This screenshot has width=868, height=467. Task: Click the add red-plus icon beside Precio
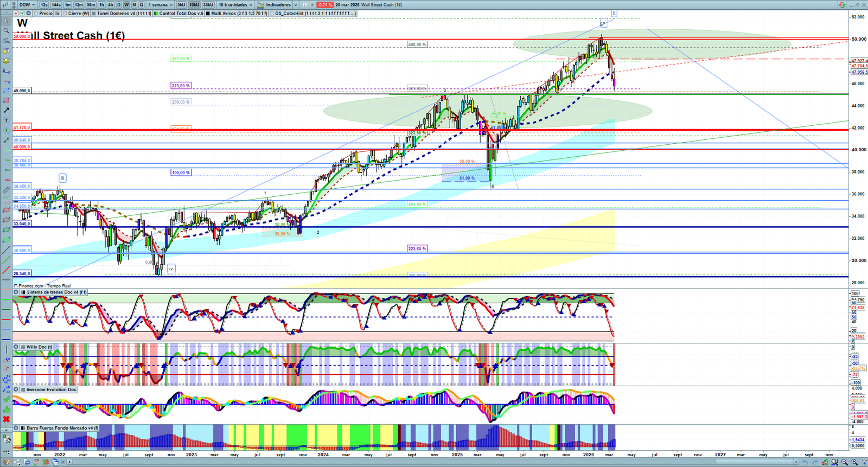pyautogui.click(x=16, y=13)
